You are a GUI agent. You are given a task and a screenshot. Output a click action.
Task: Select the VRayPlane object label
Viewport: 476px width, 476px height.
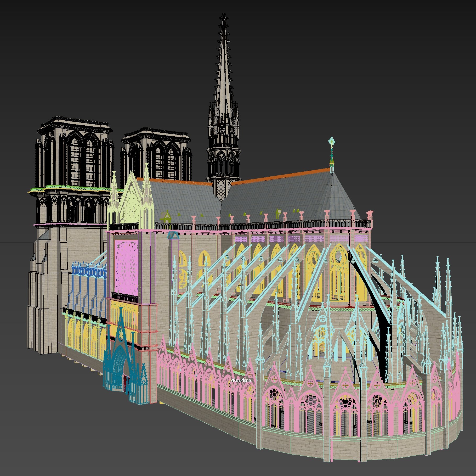(241, 380)
